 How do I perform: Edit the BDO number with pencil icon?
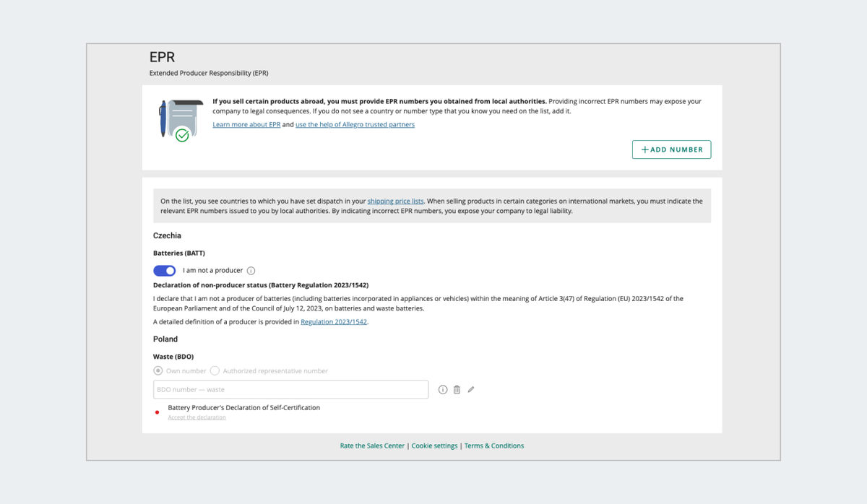pos(471,390)
